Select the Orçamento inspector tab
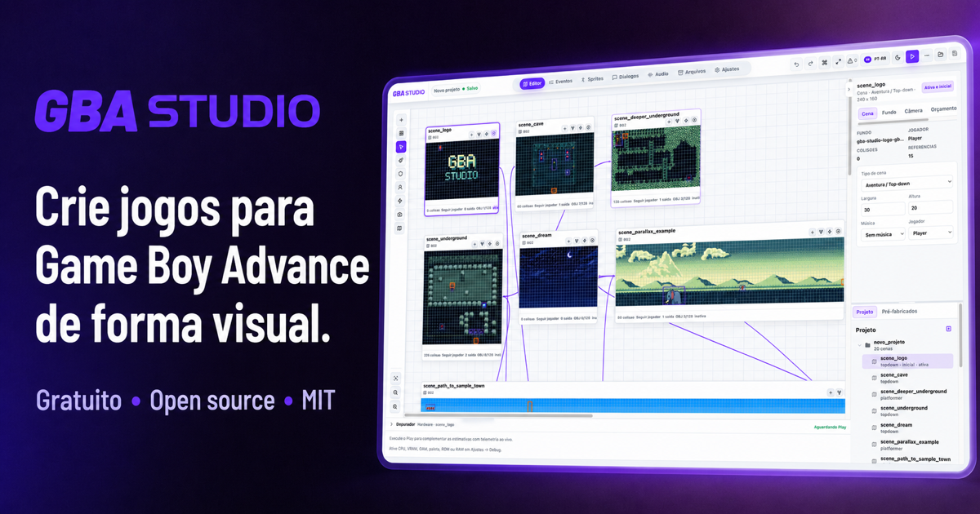The image size is (980, 514). (944, 109)
